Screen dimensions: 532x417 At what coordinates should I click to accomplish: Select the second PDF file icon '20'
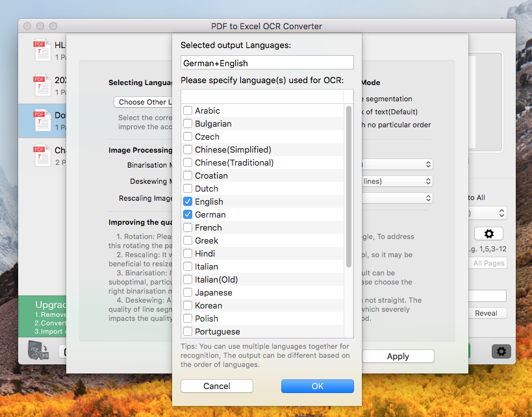click(42, 85)
